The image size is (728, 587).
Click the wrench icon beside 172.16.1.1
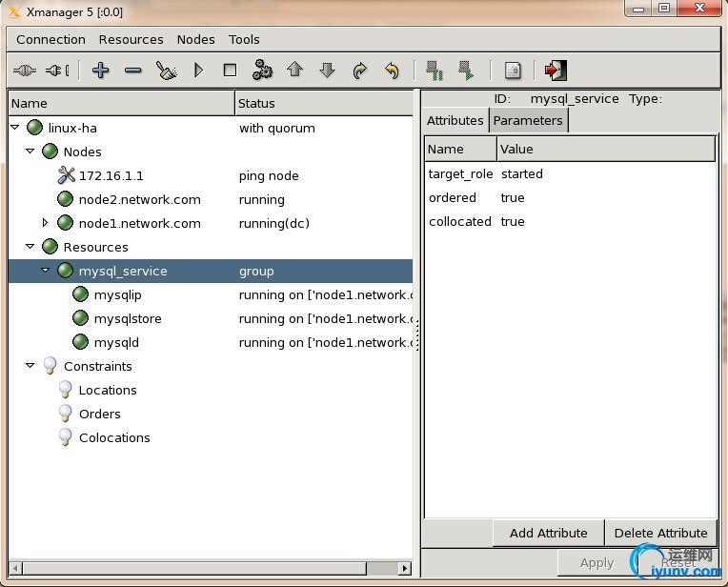(67, 175)
